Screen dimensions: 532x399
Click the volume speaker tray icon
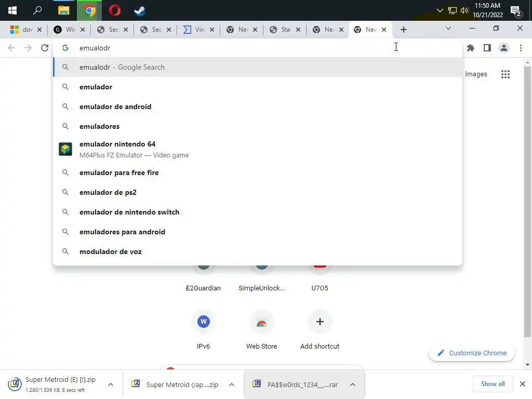[464, 10]
